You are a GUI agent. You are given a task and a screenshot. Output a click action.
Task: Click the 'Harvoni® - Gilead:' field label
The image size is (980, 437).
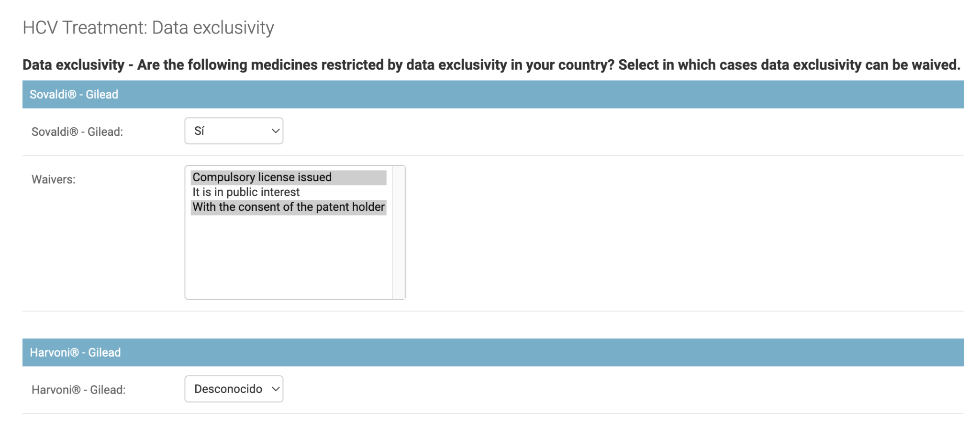tap(78, 390)
